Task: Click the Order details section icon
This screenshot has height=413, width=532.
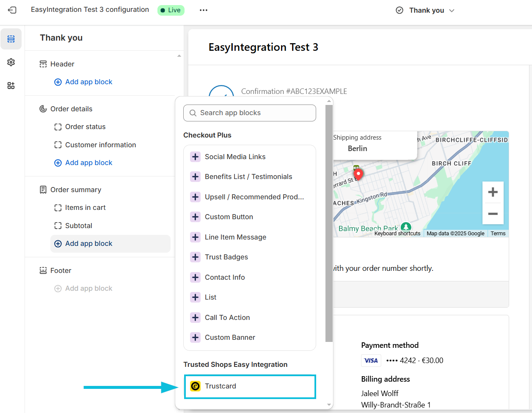Action: pyautogui.click(x=43, y=109)
